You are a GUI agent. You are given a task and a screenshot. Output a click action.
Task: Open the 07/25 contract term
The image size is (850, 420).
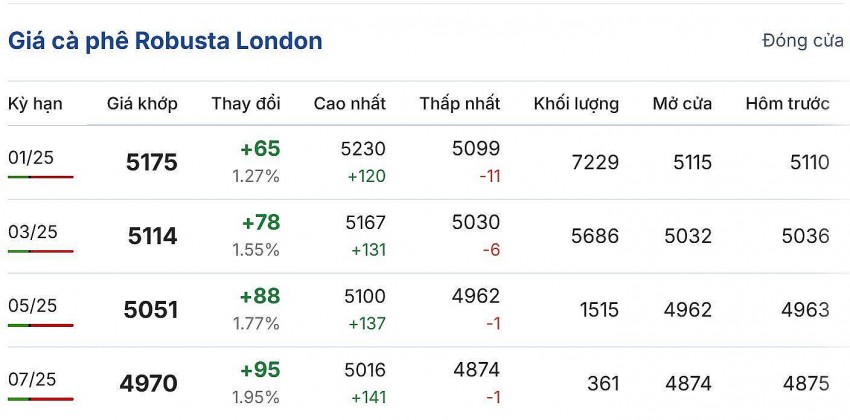point(32,379)
